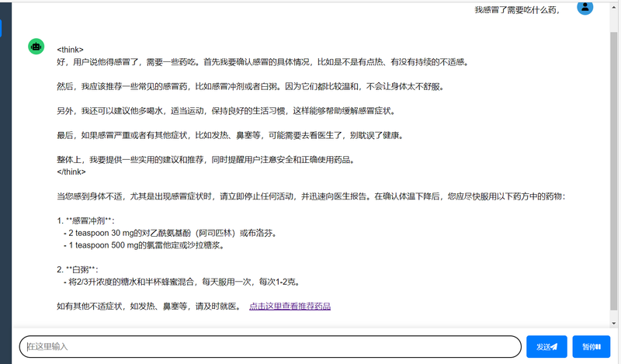Click the 发送 send button
Image resolution: width=621 pixels, height=364 pixels.
(546, 347)
